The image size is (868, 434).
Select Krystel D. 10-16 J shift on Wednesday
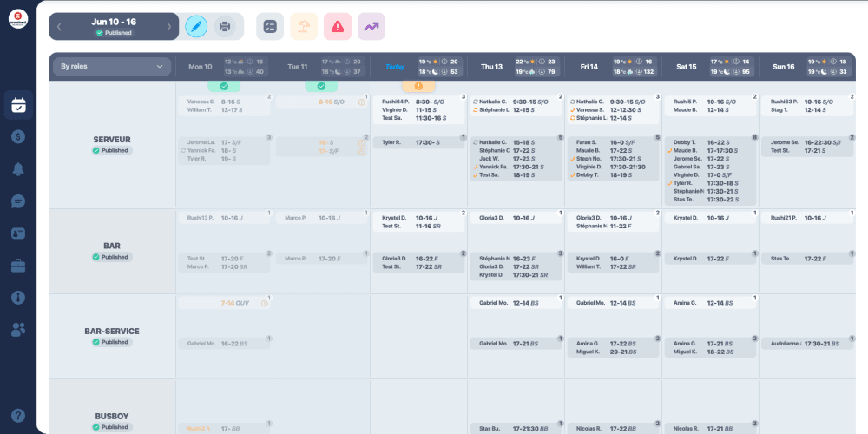tap(418, 218)
